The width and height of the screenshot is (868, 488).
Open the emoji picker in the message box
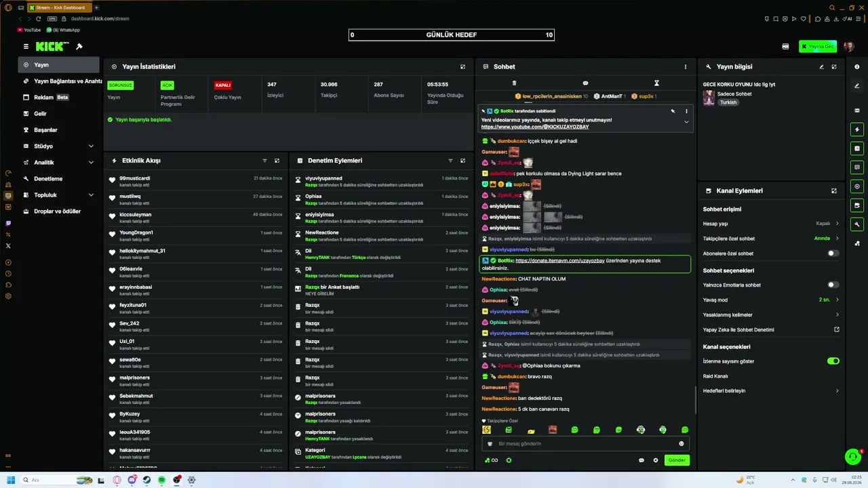[x=682, y=444]
